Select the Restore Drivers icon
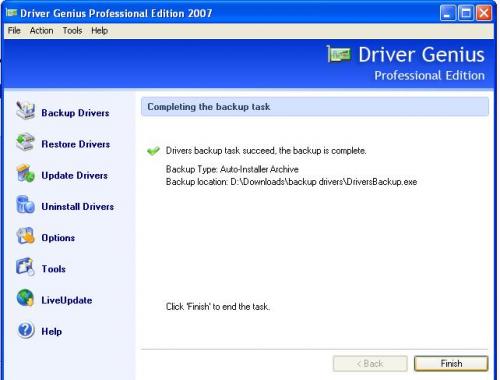The width and height of the screenshot is (500, 380). [x=25, y=142]
